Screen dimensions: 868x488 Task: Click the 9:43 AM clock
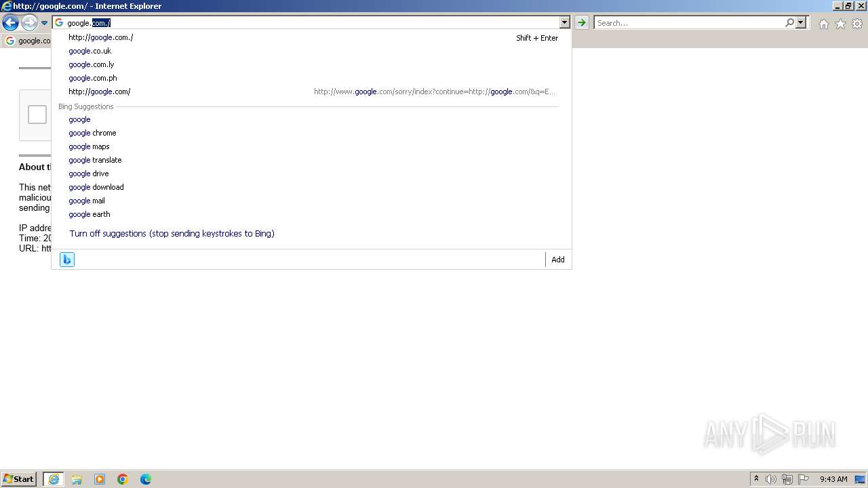coord(833,479)
